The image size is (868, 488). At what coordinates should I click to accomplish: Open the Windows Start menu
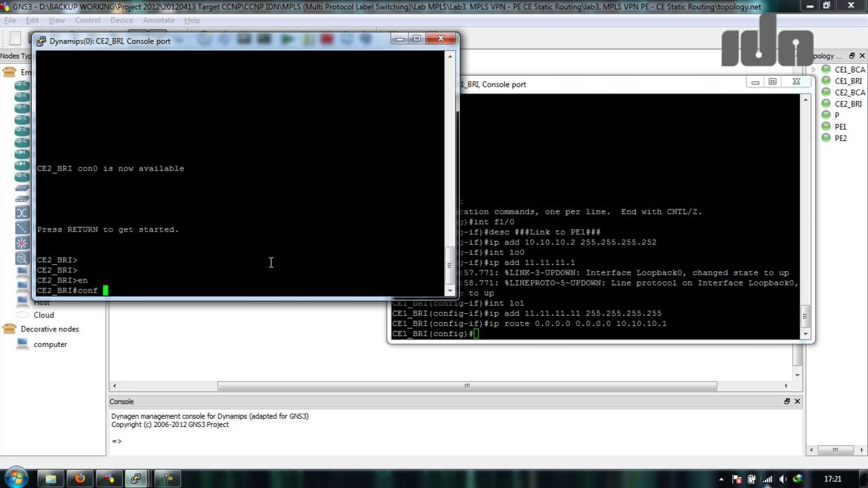16,478
